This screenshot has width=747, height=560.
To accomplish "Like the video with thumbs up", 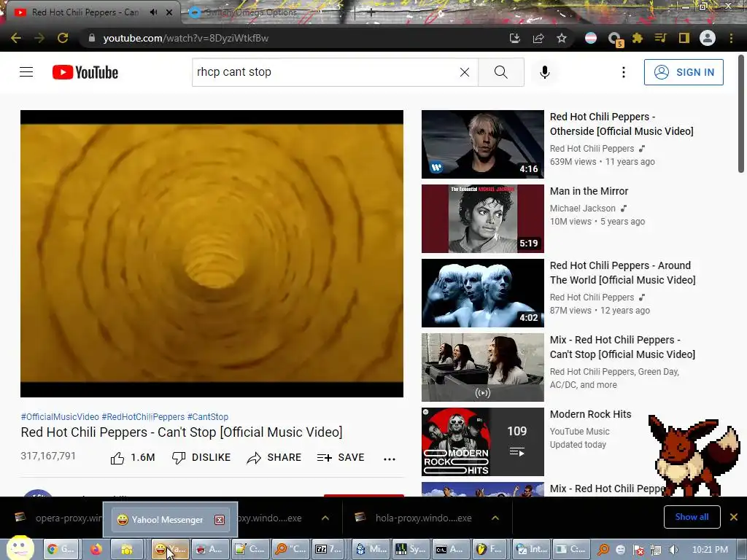I will click(x=133, y=458).
